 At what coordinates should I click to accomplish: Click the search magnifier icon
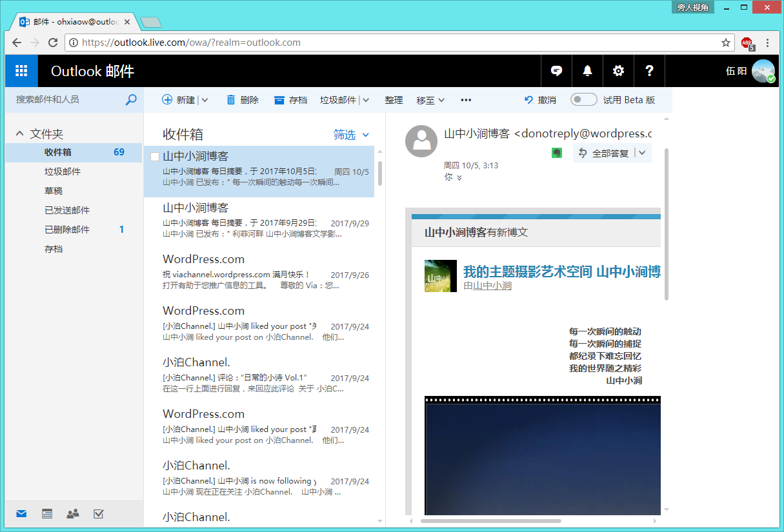coord(131,99)
